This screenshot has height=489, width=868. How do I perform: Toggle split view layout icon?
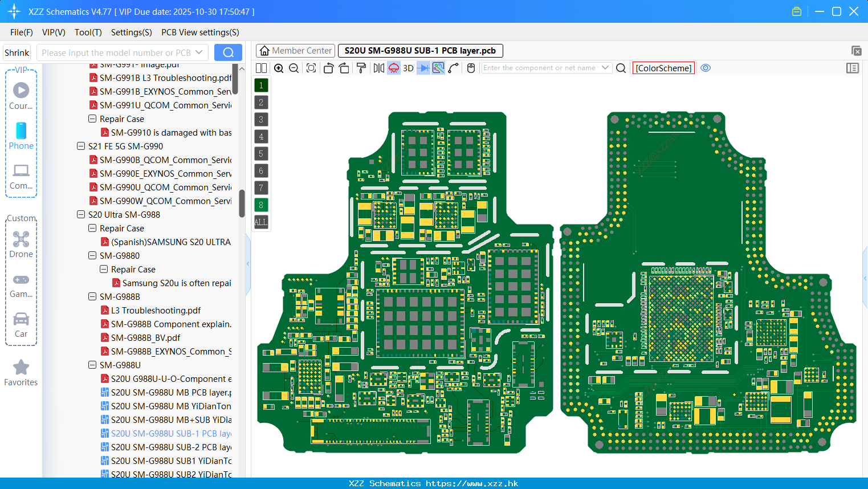(261, 68)
